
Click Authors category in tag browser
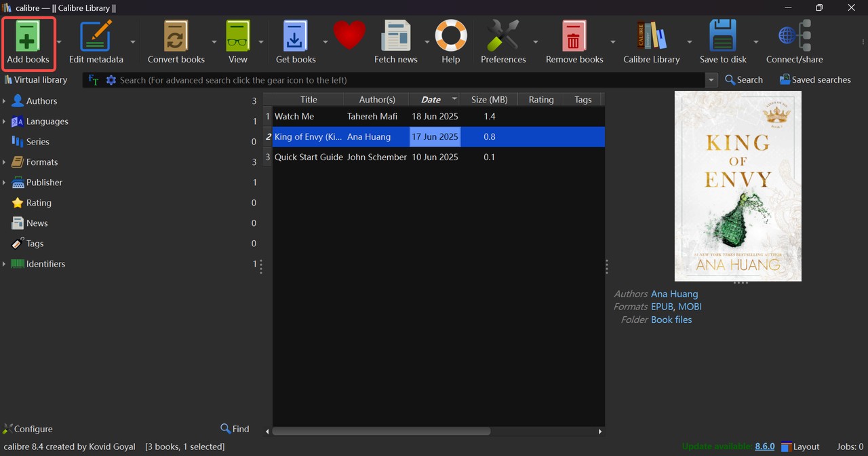point(41,101)
